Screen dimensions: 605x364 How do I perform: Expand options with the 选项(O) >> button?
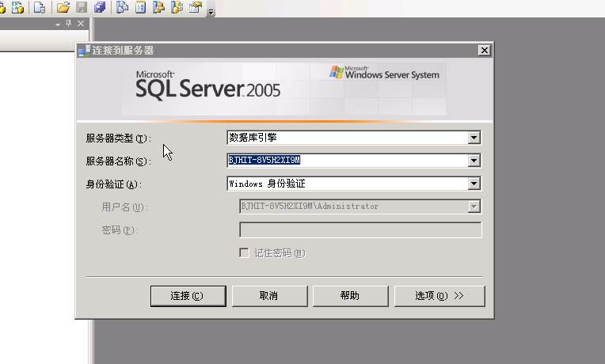click(439, 296)
